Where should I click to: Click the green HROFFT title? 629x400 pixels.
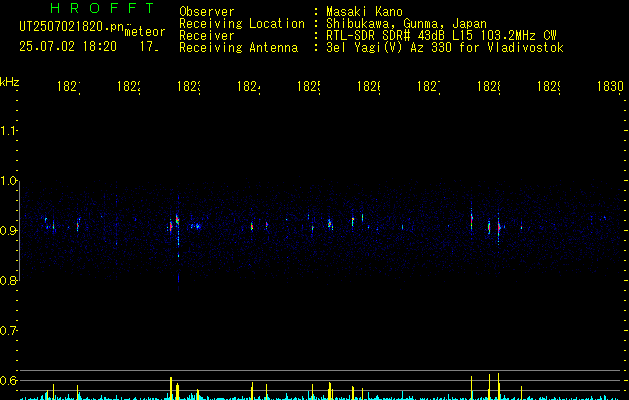point(103,8)
